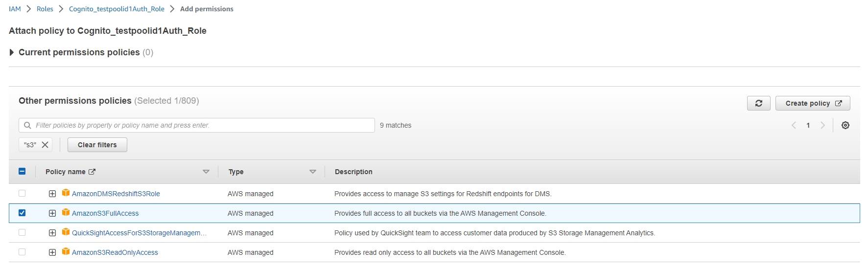Screen dimensions: 868x270
Task: Toggle the select-all header checkbox
Action: [x=22, y=171]
